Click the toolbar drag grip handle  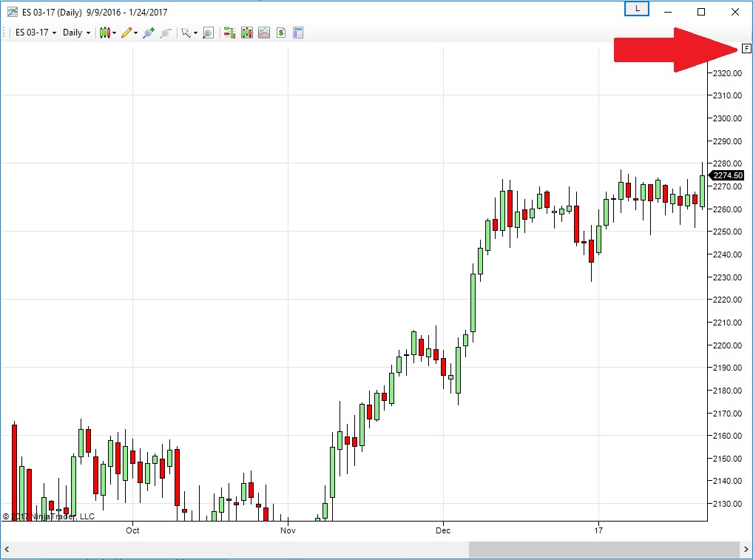[4, 33]
